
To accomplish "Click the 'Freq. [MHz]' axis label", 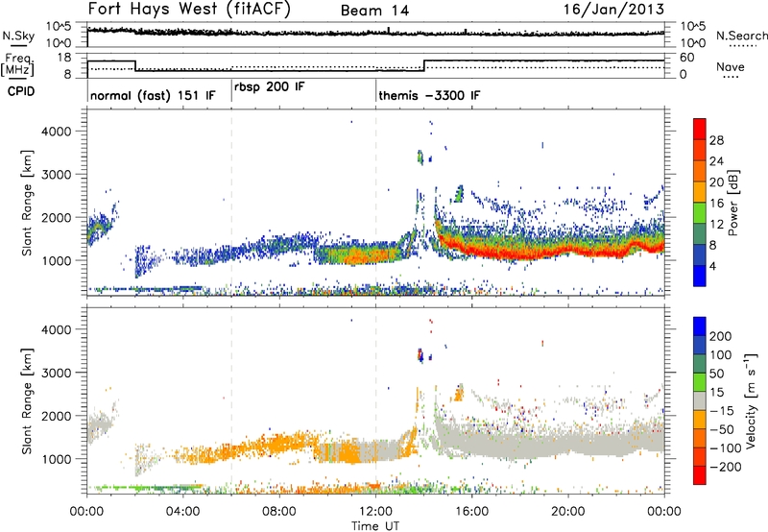I will (17, 65).
